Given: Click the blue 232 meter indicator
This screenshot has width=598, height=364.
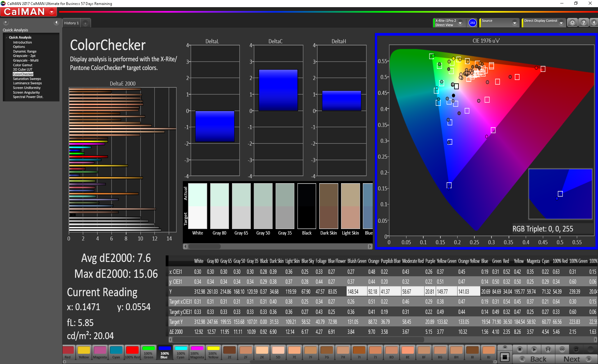Looking at the screenshot, I should [x=472, y=23].
